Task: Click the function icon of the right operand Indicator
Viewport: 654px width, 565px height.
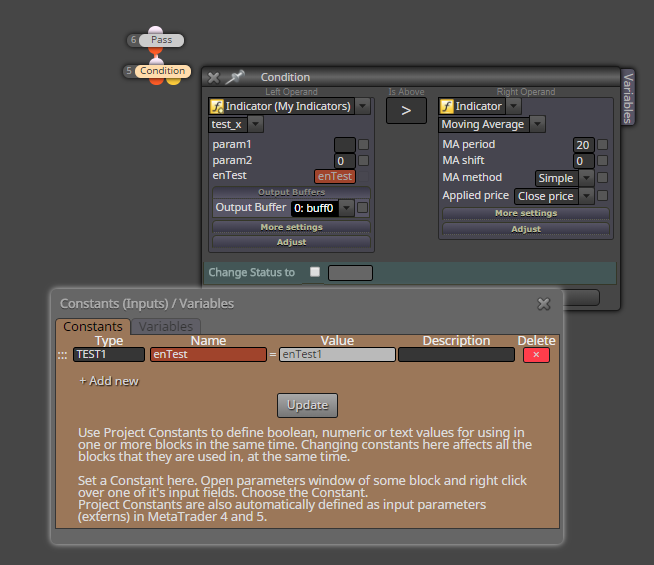Action: 447,106
